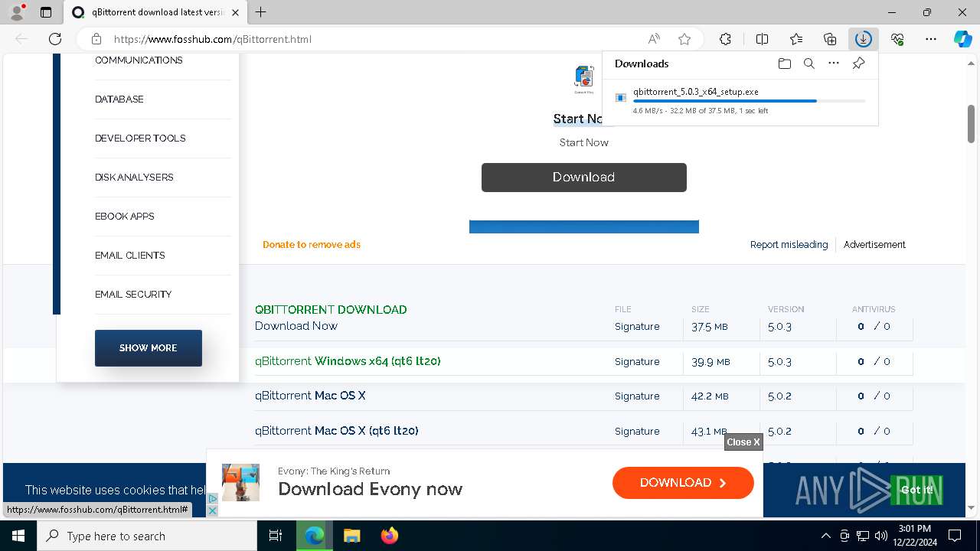Open the EBOOK APPS category
Screen dimensions: 980x551
point(125,217)
